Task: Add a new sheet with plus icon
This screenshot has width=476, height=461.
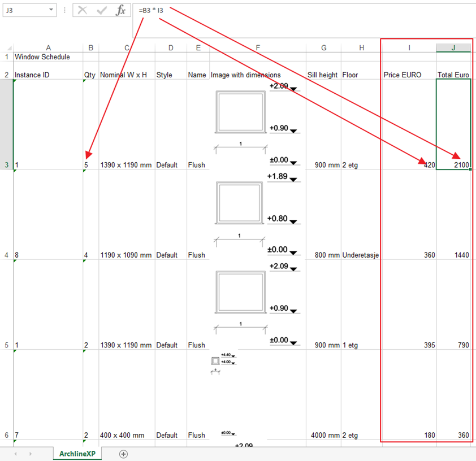Action: tap(123, 454)
